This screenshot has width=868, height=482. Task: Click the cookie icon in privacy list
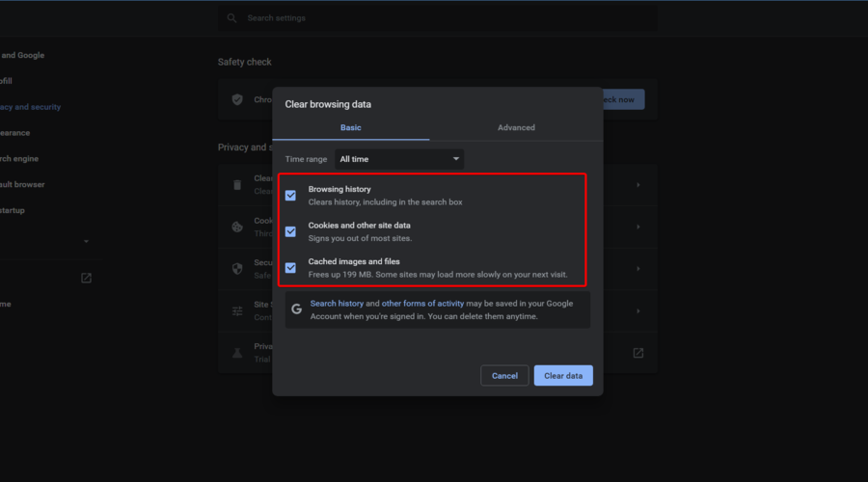coord(237,227)
